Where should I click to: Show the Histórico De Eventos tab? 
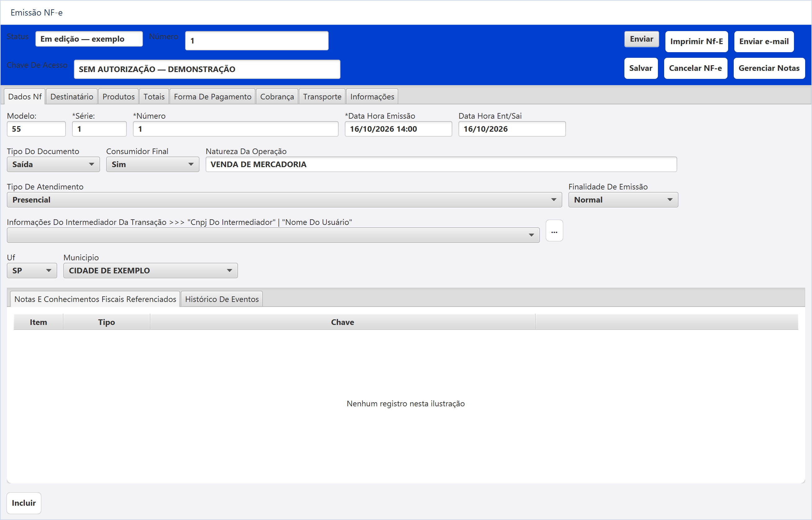[x=222, y=299]
